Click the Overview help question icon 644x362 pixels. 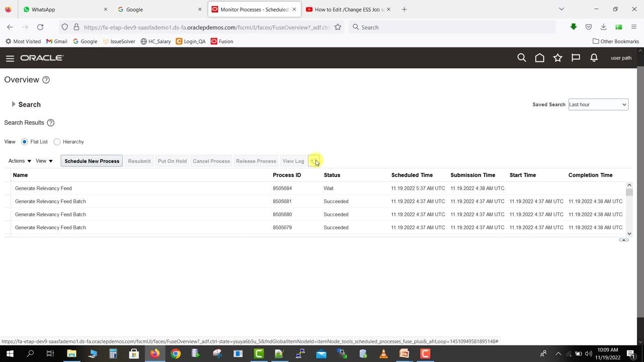pos(46,80)
